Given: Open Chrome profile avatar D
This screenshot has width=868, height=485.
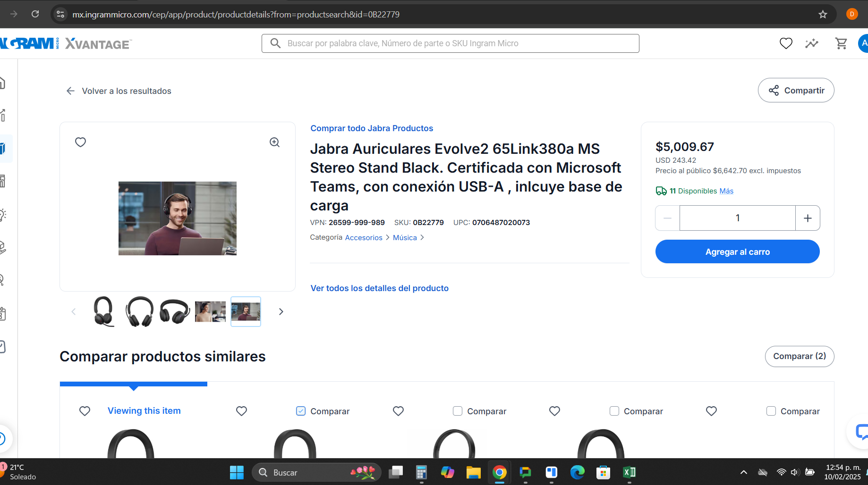Looking at the screenshot, I should click(x=852, y=14).
